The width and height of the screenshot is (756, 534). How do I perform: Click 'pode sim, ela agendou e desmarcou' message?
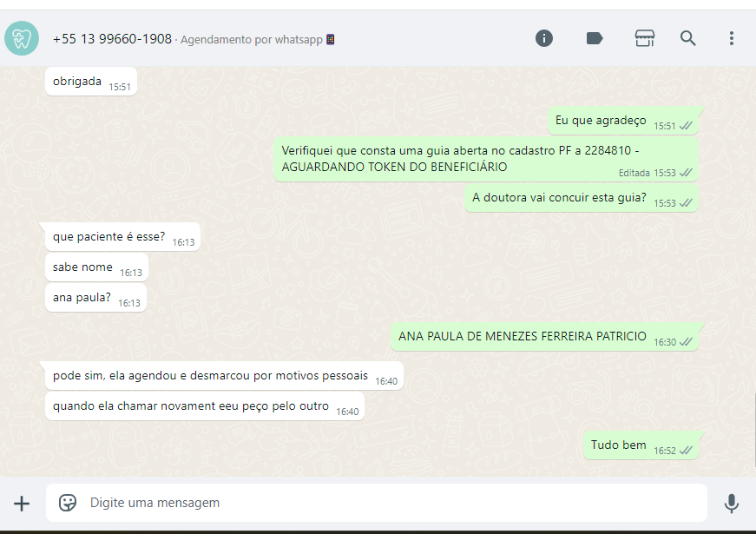224,376
